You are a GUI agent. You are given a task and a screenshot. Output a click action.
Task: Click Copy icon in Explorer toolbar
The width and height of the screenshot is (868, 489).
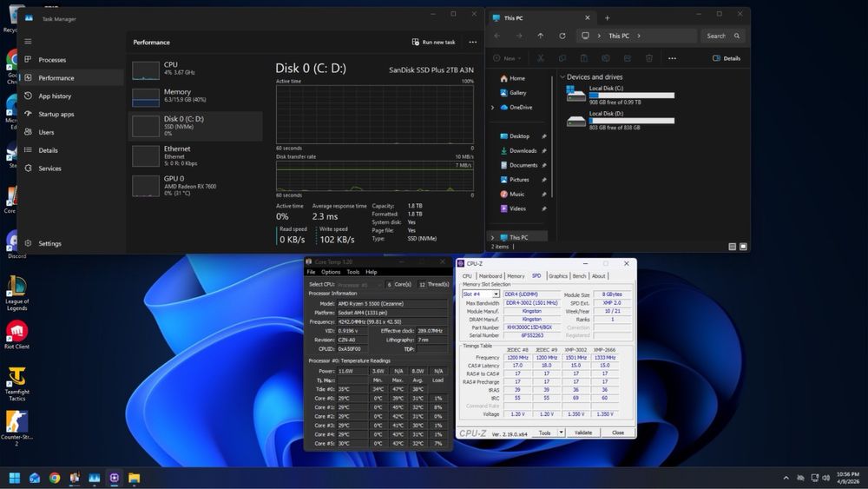562,58
